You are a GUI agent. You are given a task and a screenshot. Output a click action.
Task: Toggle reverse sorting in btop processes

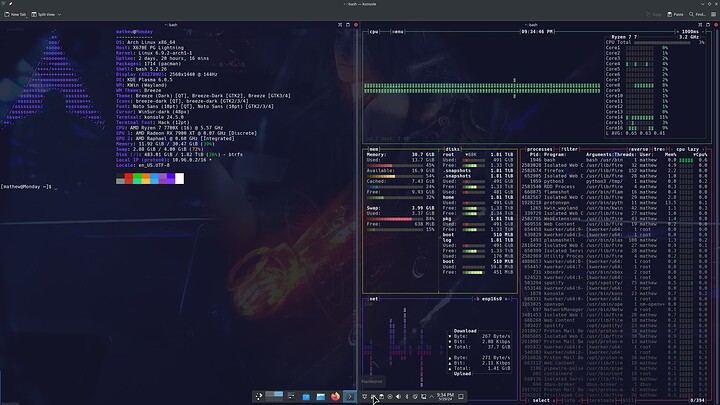pos(637,148)
